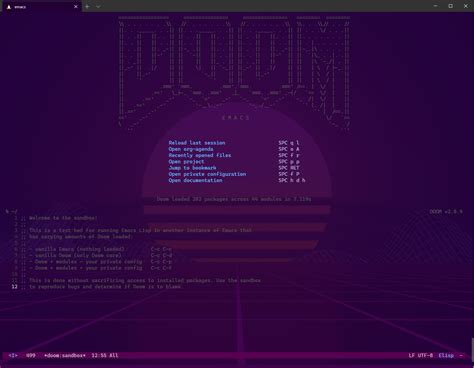Close the emacs tab
The height and width of the screenshot is (368, 474).
point(76,7)
